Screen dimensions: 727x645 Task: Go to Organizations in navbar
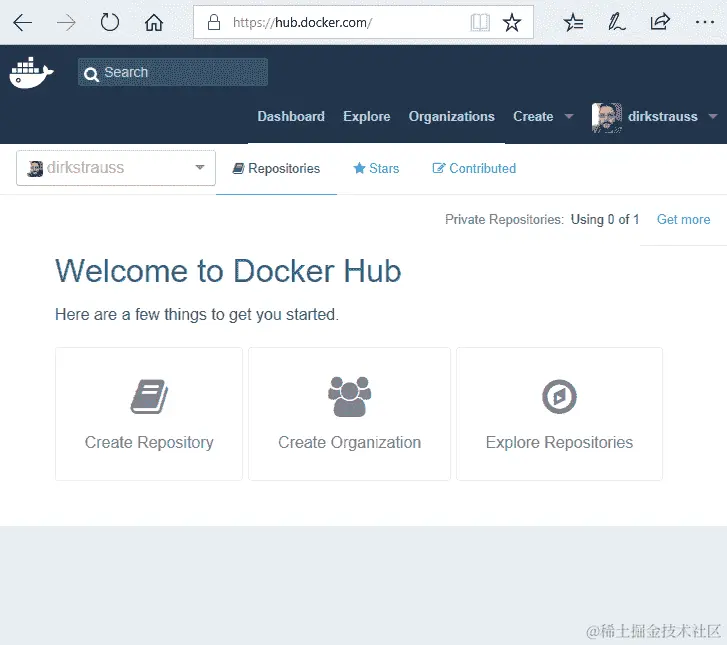[x=452, y=116]
